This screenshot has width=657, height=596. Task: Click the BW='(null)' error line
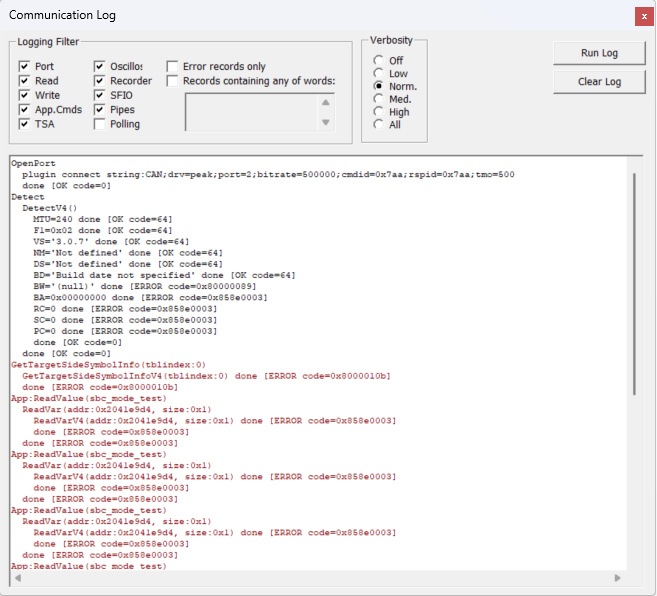point(145,286)
